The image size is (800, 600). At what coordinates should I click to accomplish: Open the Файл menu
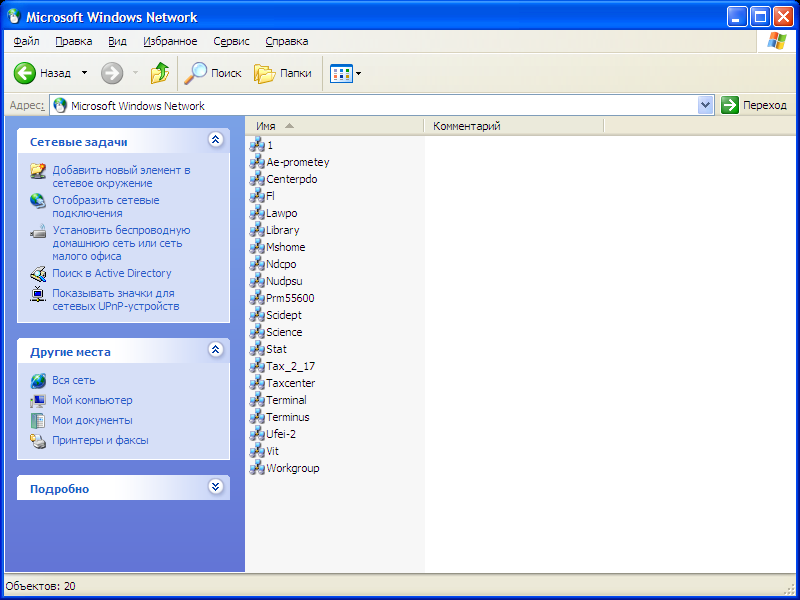point(27,41)
